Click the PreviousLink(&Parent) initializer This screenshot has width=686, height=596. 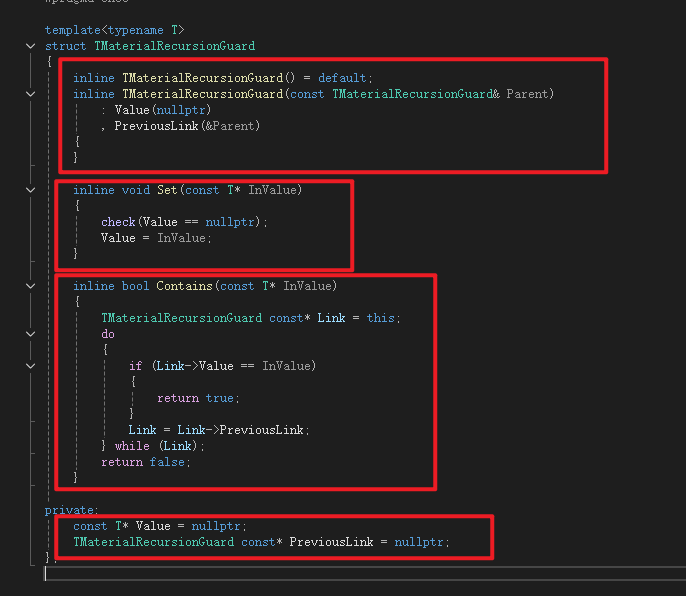pos(187,126)
